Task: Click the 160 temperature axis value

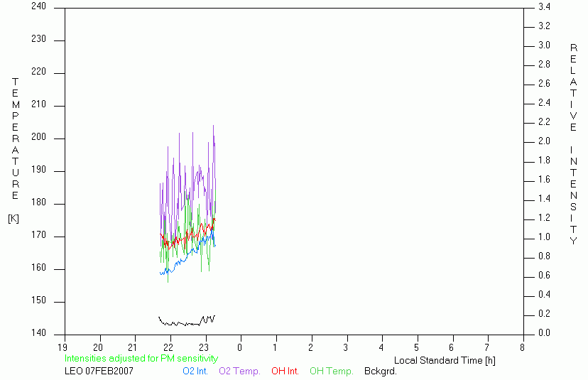Action: pos(38,268)
